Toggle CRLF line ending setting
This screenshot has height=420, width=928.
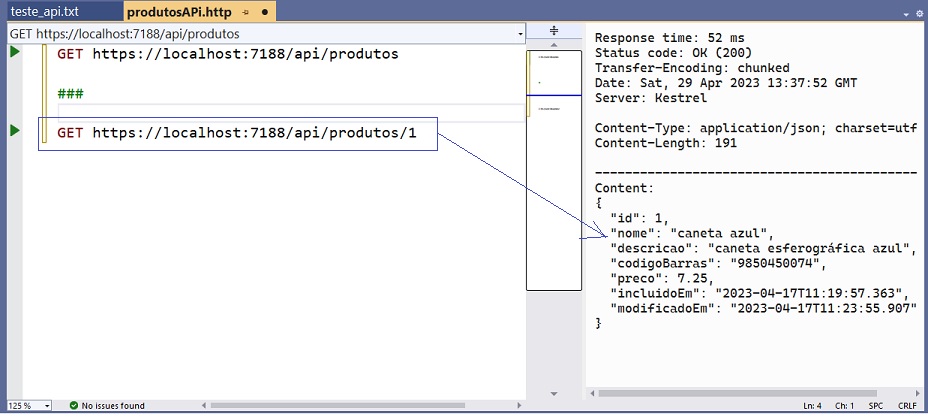click(x=907, y=406)
